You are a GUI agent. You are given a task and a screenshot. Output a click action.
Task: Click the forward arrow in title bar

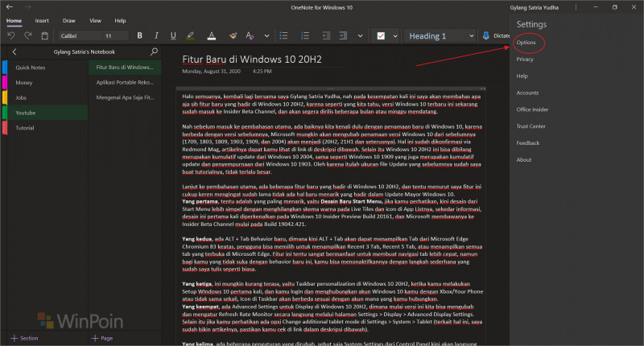(x=27, y=7)
